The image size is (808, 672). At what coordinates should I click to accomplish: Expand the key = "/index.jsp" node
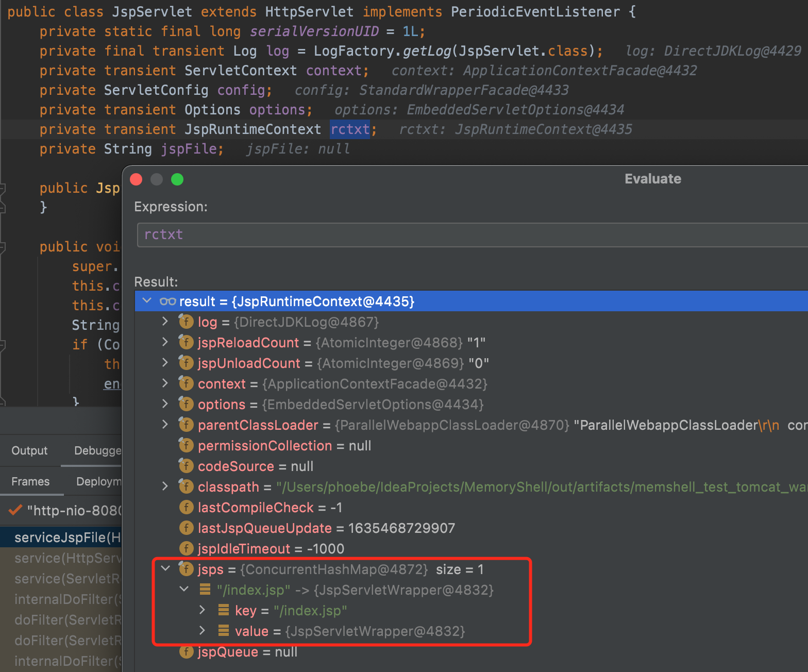202,610
